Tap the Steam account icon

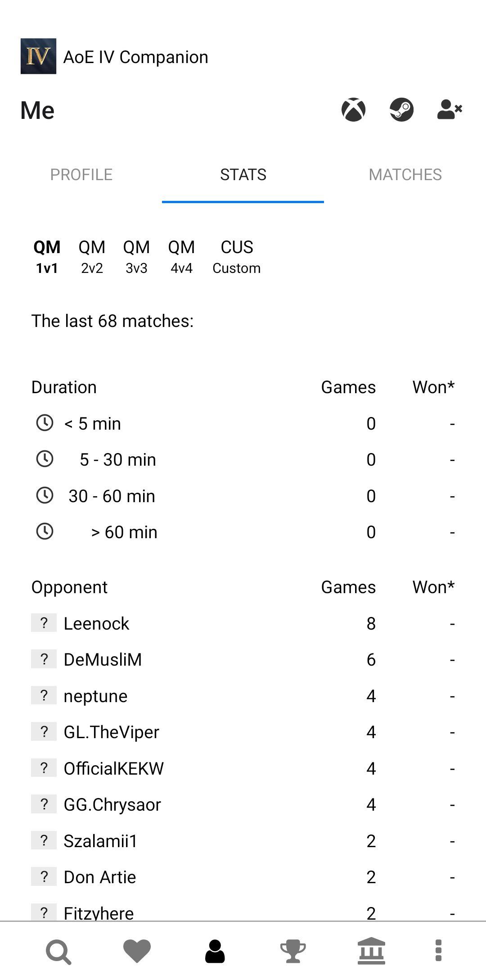[x=401, y=110]
